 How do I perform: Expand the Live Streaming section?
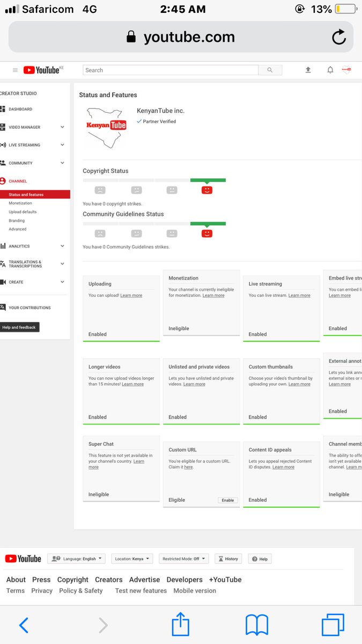point(62,145)
